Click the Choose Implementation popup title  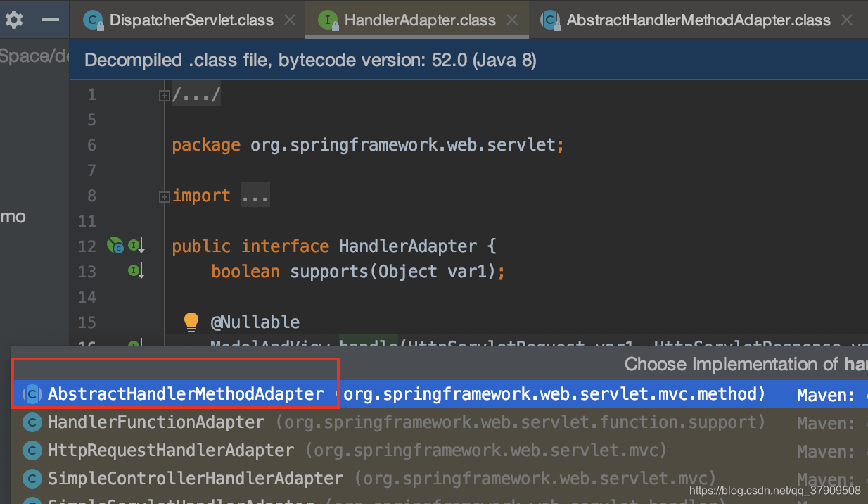click(x=746, y=364)
